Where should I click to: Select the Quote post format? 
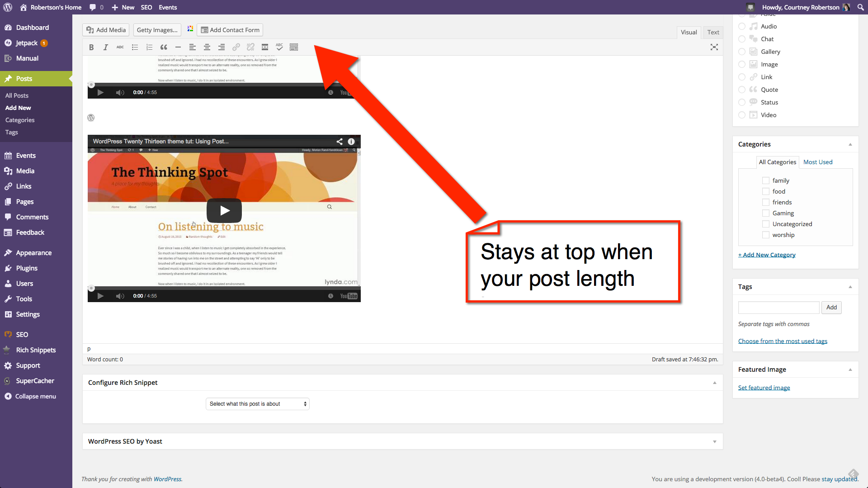(x=742, y=90)
